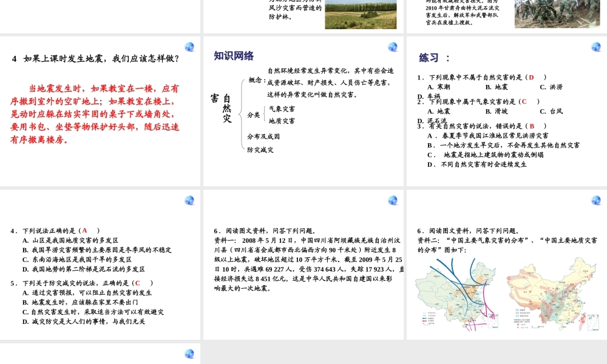Select option D. 泥石流
607x364 pixels.
(x=432, y=121)
